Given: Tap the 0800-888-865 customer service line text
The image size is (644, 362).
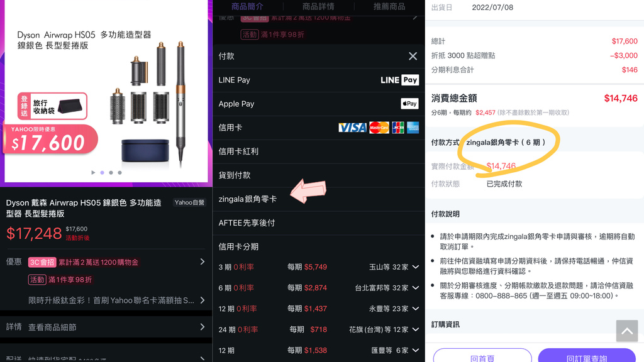Looking at the screenshot, I should pos(501,295).
